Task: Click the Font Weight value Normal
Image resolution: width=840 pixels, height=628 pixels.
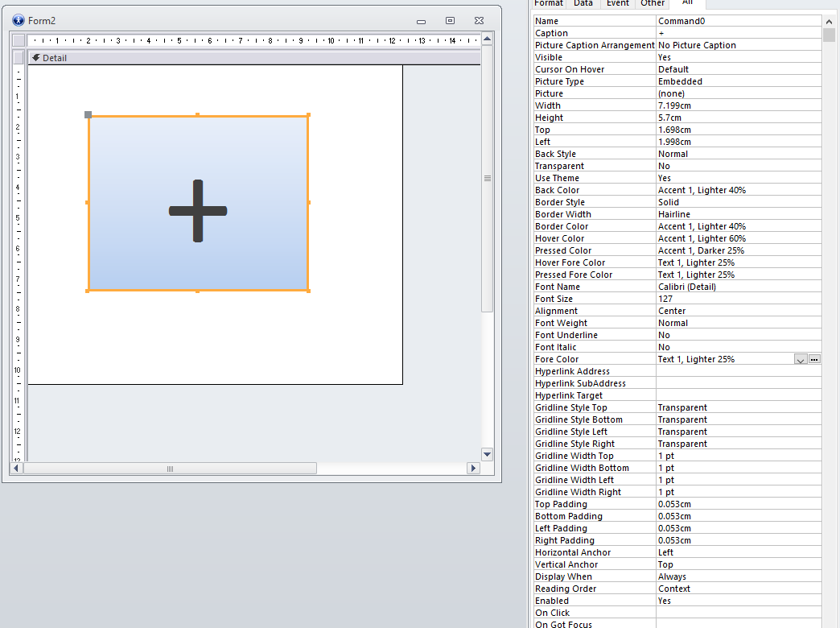Action: (x=739, y=323)
